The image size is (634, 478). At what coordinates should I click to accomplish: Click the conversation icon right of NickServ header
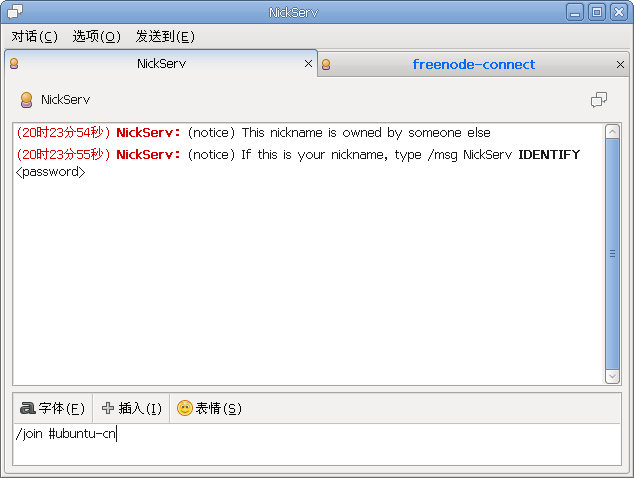pos(599,99)
